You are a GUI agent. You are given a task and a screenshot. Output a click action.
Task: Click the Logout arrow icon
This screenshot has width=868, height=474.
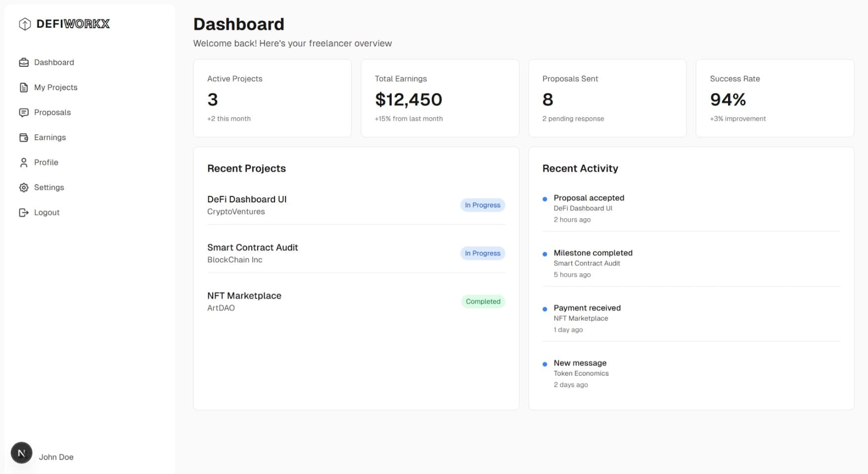(x=24, y=212)
